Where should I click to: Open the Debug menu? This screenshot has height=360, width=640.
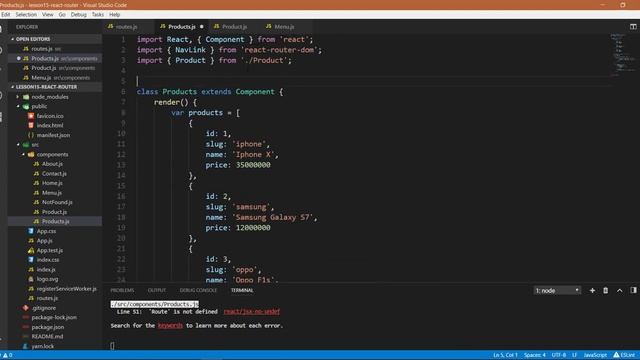click(x=78, y=14)
